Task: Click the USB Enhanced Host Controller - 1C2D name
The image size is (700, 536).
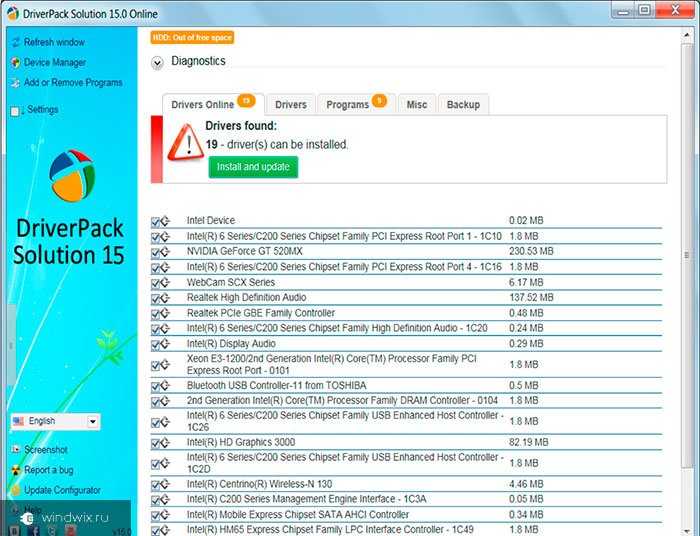Action: point(345,463)
